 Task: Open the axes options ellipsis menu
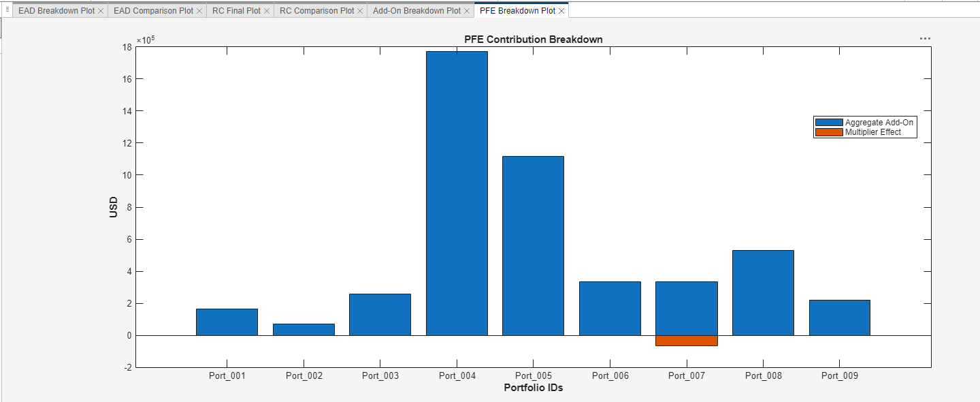(924, 38)
